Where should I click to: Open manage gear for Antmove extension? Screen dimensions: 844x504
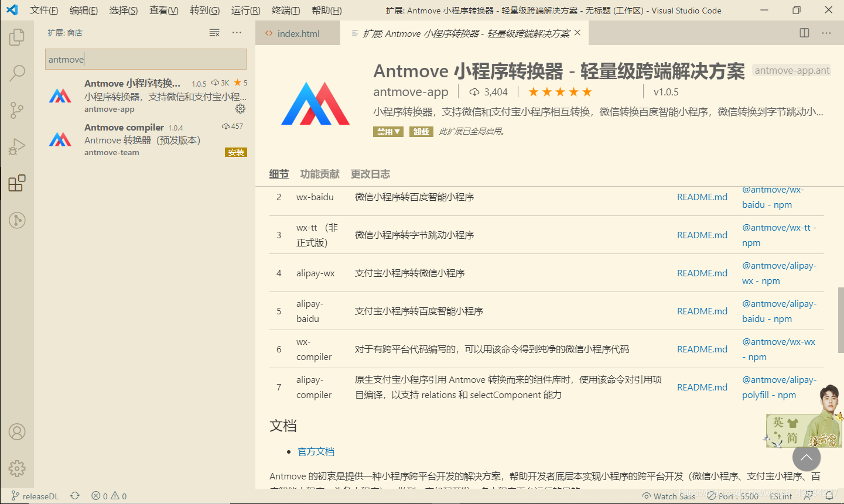240,109
